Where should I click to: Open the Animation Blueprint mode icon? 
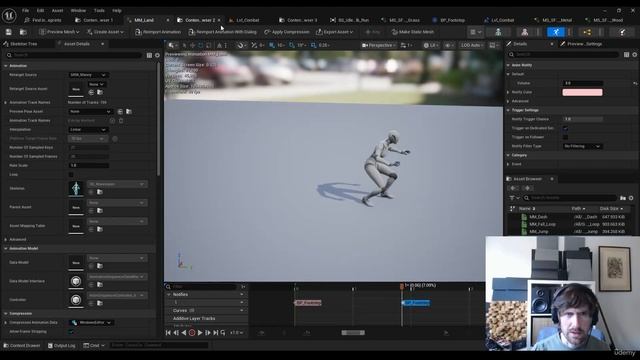(587, 32)
